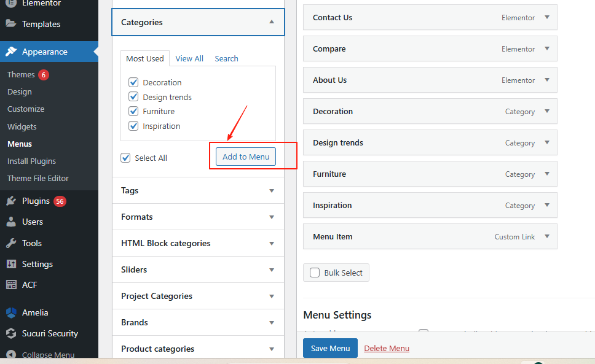Expand the Contact Us menu item arrow
The image size is (595, 364).
coord(547,17)
